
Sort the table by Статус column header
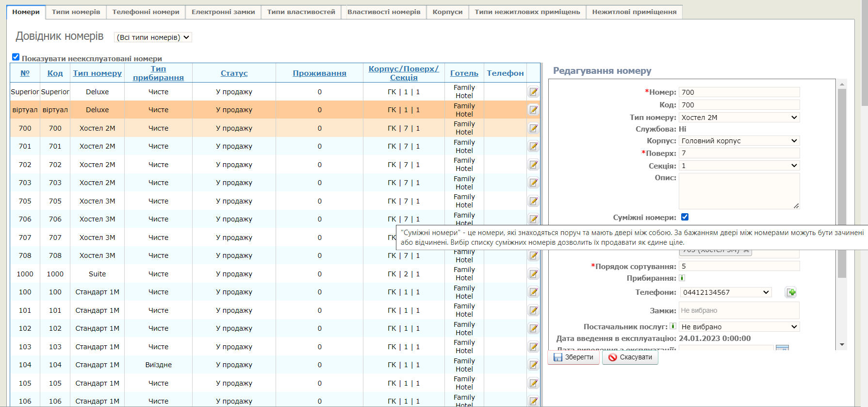click(234, 73)
